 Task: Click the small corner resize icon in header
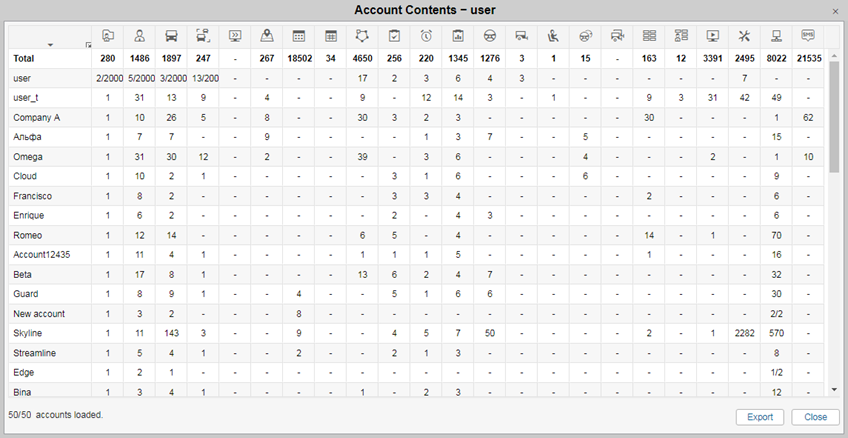pos(88,46)
